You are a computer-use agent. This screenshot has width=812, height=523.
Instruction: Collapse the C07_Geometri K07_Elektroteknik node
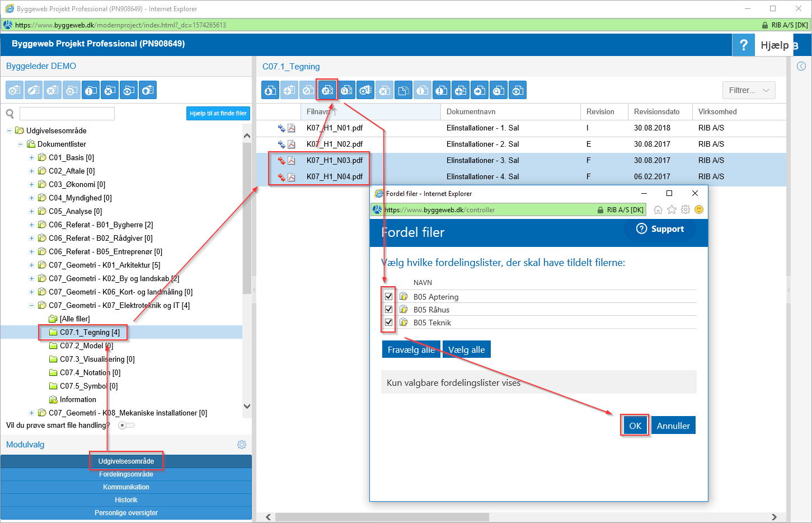31,305
